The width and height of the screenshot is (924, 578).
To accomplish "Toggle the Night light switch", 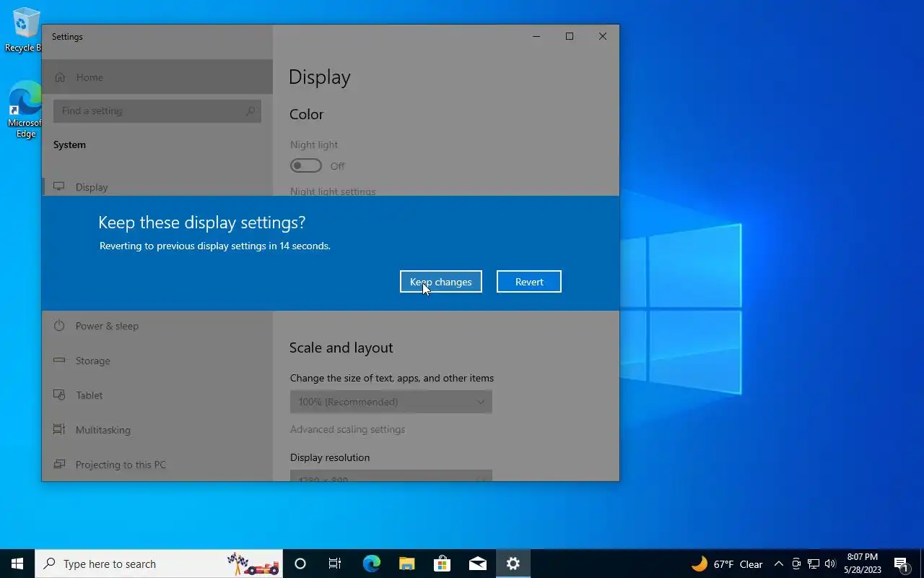I will 306,165.
